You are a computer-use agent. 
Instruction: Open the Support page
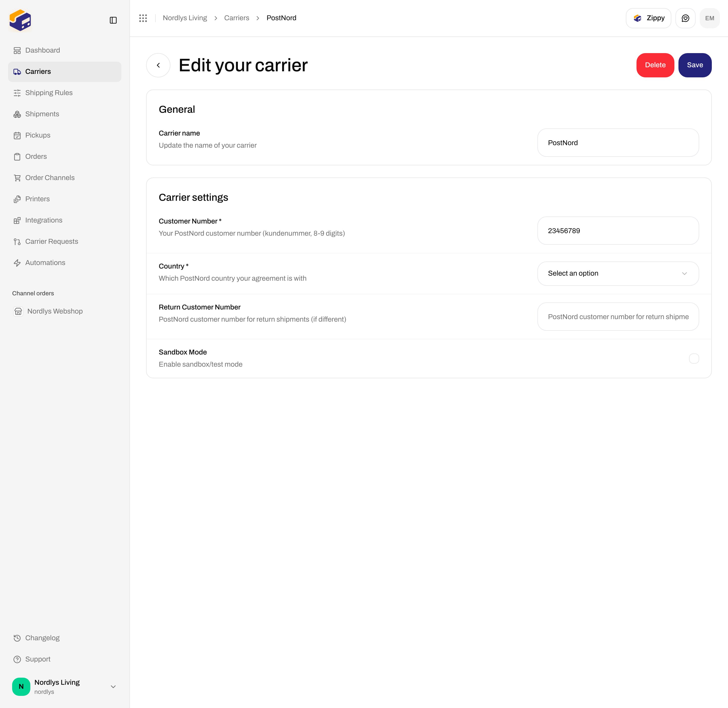click(65, 659)
